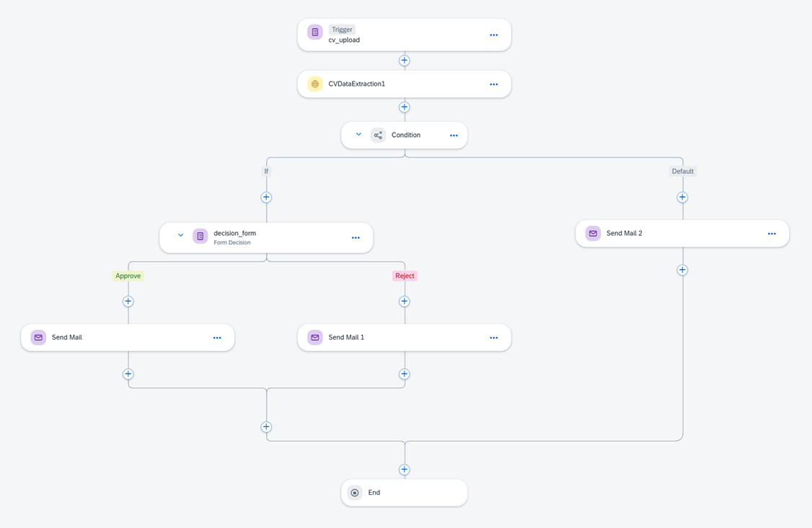Click the Condition branch icon
Viewport: 812px width, 528px height.
click(378, 135)
